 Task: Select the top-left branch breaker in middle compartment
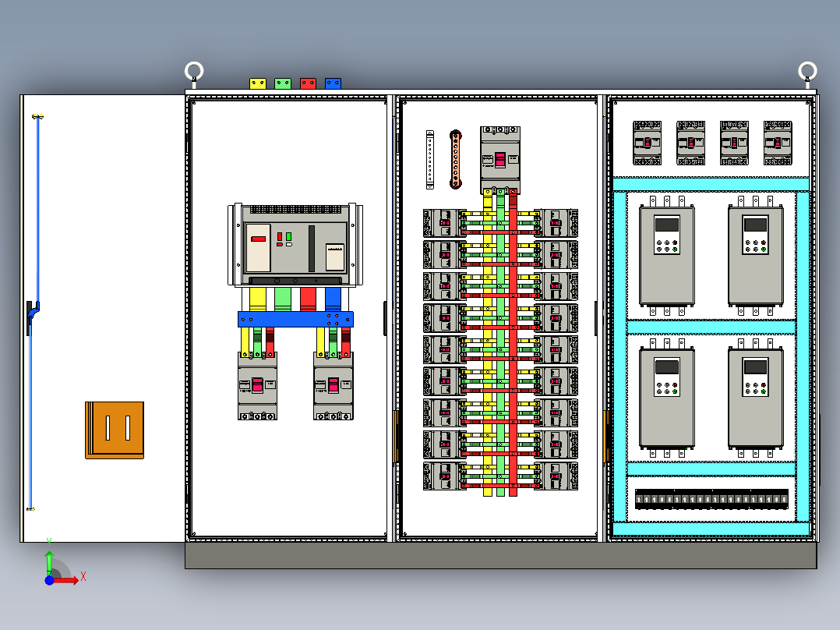click(444, 223)
